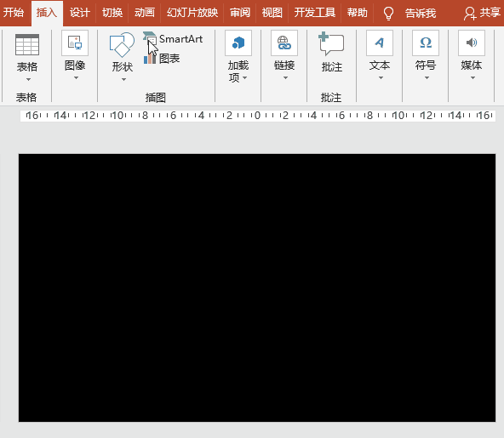Click the black slide canvas
504x438 pixels.
click(x=257, y=287)
